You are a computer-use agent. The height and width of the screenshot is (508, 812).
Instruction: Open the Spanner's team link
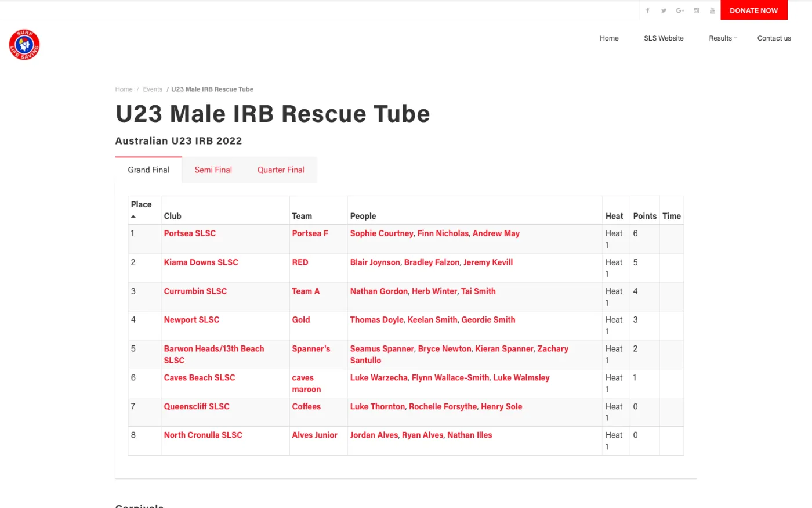(x=311, y=349)
